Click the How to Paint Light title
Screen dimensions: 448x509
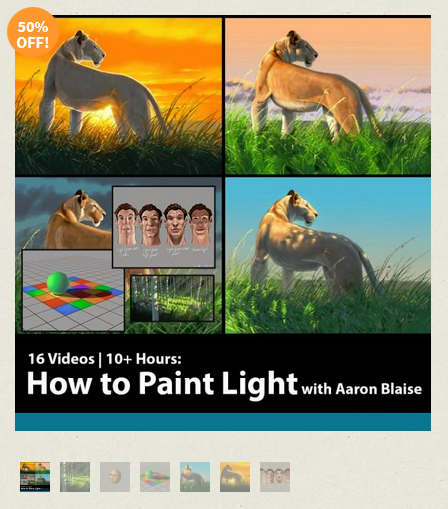click(x=162, y=384)
